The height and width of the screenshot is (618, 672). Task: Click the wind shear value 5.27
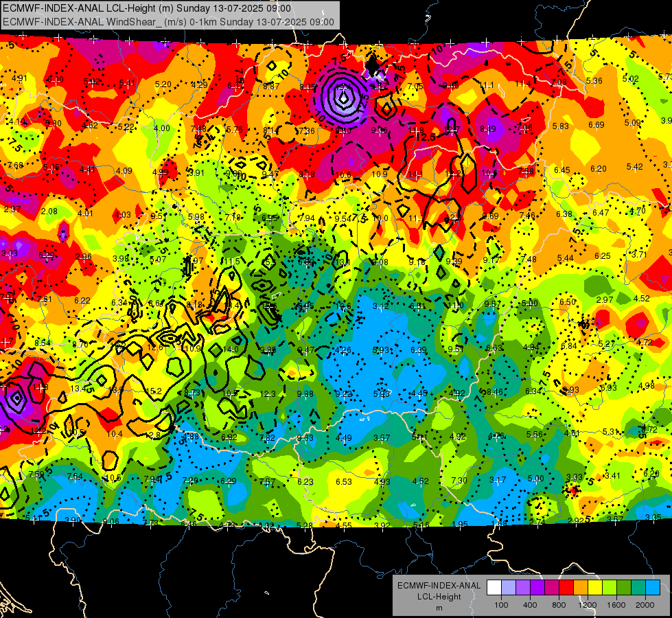(x=606, y=343)
